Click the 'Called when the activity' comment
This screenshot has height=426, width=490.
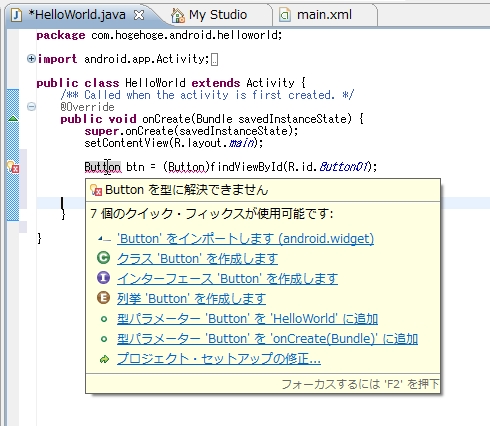tap(207, 95)
